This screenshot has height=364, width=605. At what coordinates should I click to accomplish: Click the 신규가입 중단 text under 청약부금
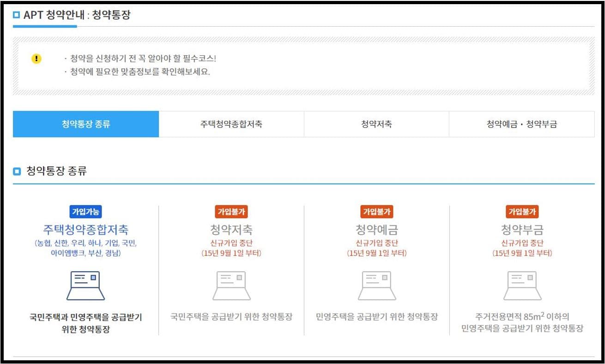[522, 243]
